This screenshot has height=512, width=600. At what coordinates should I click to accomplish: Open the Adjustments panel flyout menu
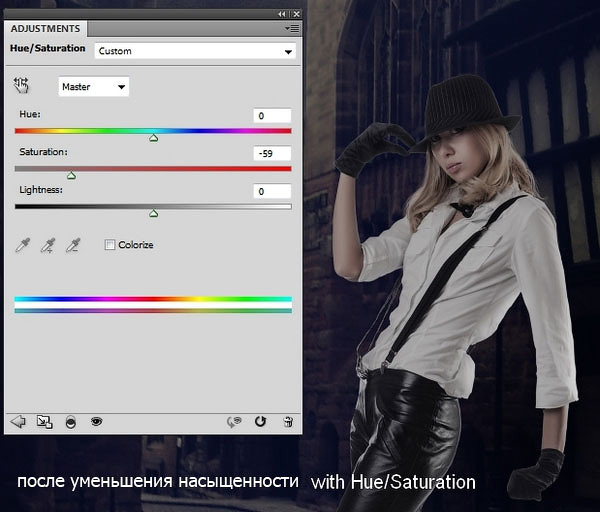292,29
